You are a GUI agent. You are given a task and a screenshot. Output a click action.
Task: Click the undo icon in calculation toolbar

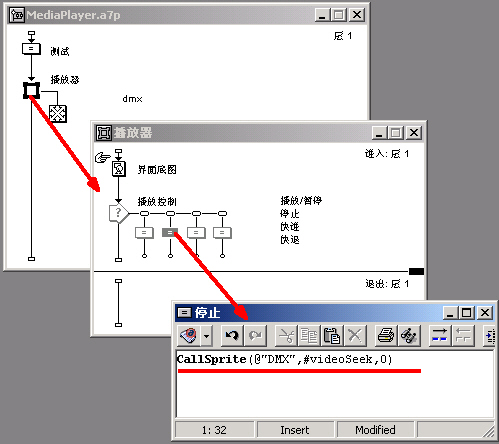(x=232, y=335)
